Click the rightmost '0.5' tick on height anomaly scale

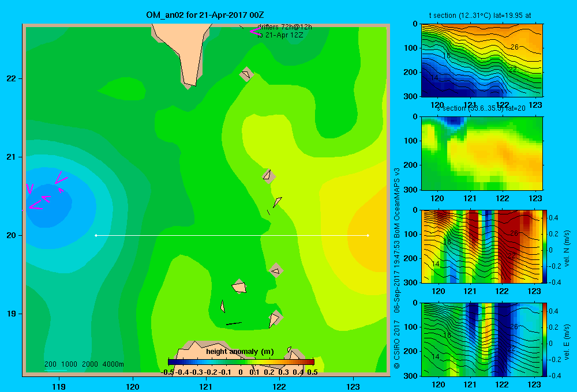[312, 372]
